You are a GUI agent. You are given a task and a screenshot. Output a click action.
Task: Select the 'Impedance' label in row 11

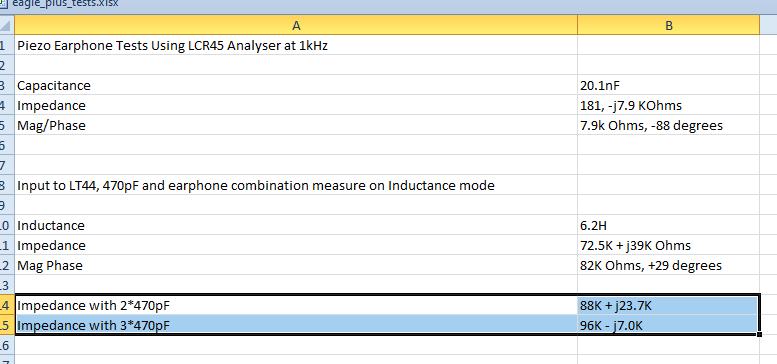[296, 245]
